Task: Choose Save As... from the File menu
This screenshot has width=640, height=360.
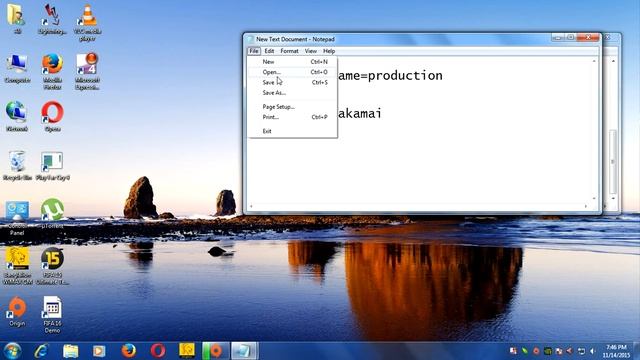Action: click(292, 93)
